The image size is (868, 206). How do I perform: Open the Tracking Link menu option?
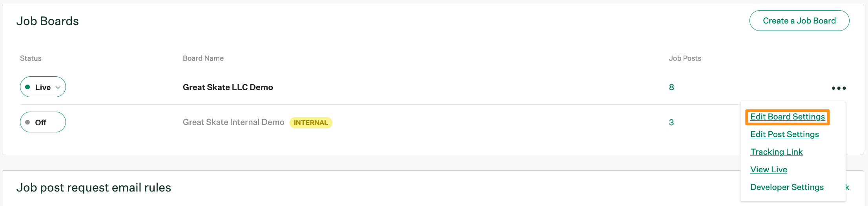click(x=776, y=152)
